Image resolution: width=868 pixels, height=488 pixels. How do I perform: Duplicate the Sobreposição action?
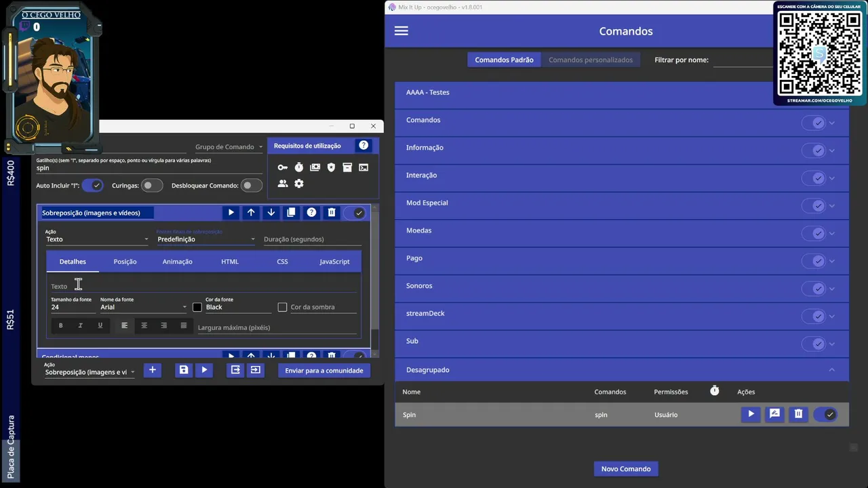[x=291, y=213]
